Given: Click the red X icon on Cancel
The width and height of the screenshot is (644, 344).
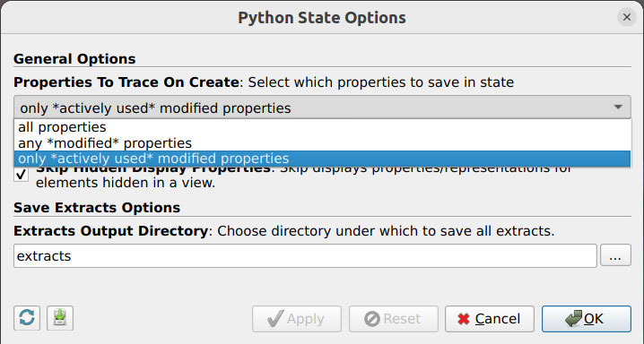Looking at the screenshot, I should [464, 319].
